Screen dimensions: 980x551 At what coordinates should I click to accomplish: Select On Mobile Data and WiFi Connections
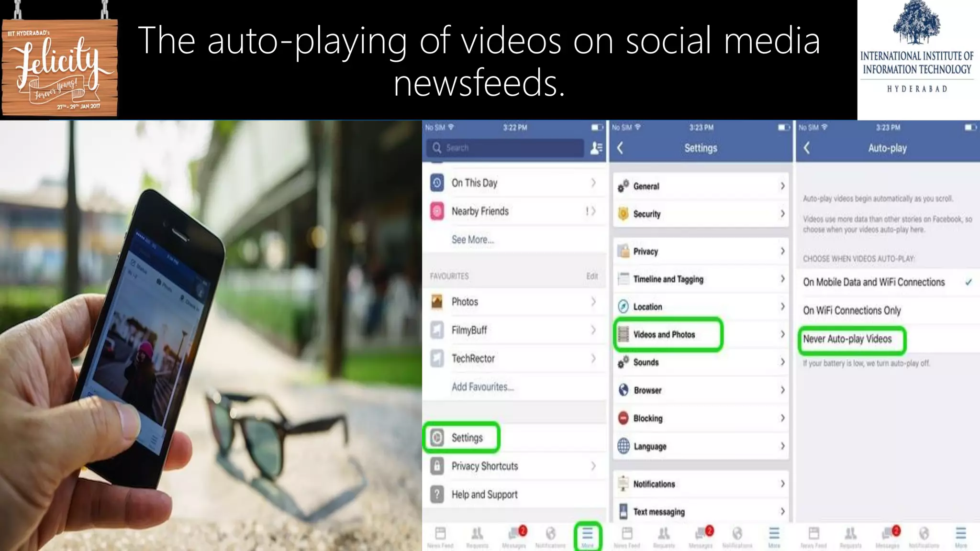pyautogui.click(x=888, y=282)
